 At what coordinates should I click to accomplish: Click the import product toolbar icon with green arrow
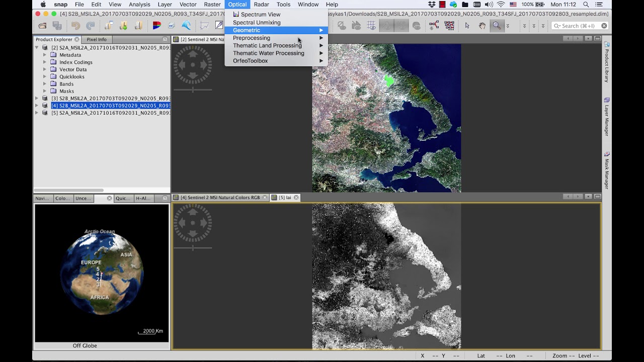(x=123, y=26)
